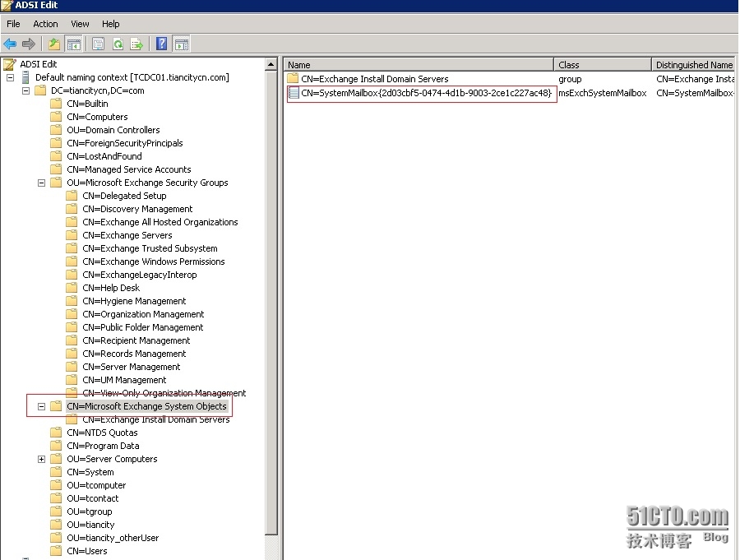Click the 'group' class cell

pyautogui.click(x=570, y=79)
